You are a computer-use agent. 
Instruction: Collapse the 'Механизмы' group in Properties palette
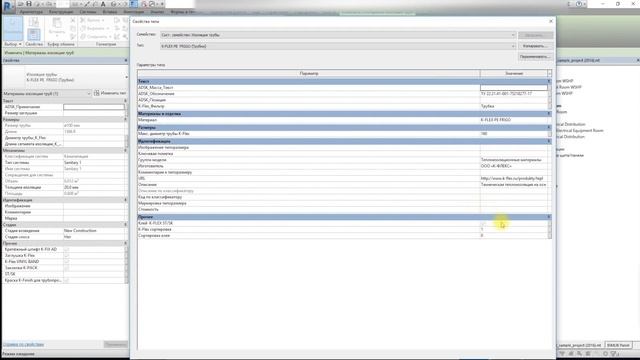pyautogui.click(x=125, y=150)
